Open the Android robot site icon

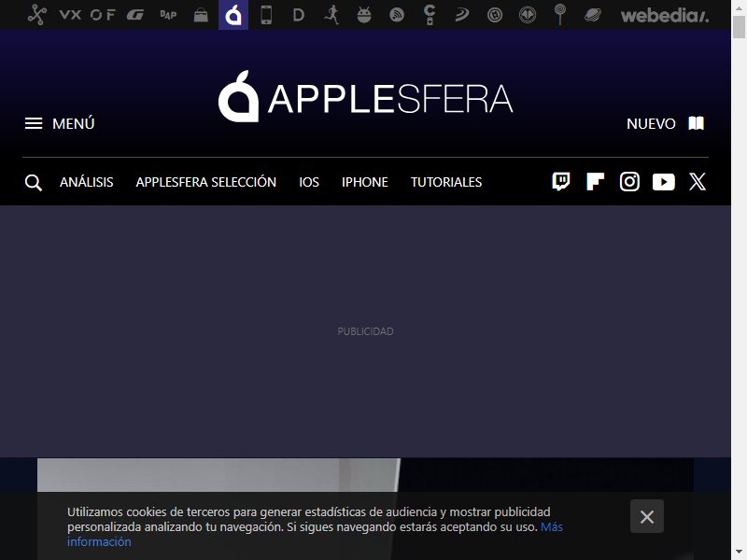point(364,15)
